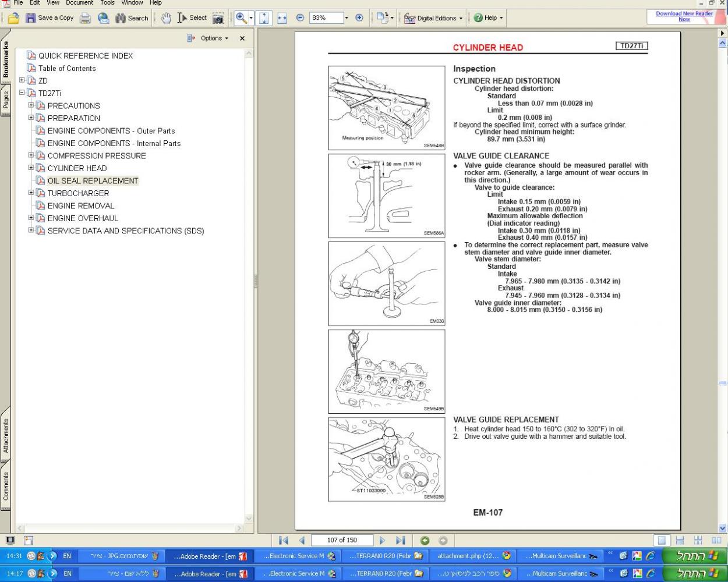Click the Fit Width icon
Screen dimensions: 728x582
click(x=282, y=18)
